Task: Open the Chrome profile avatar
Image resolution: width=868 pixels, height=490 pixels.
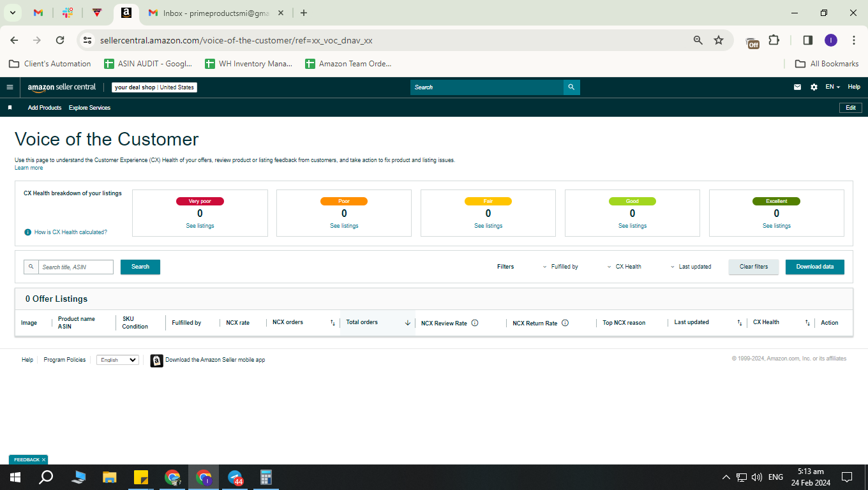Action: 831,40
